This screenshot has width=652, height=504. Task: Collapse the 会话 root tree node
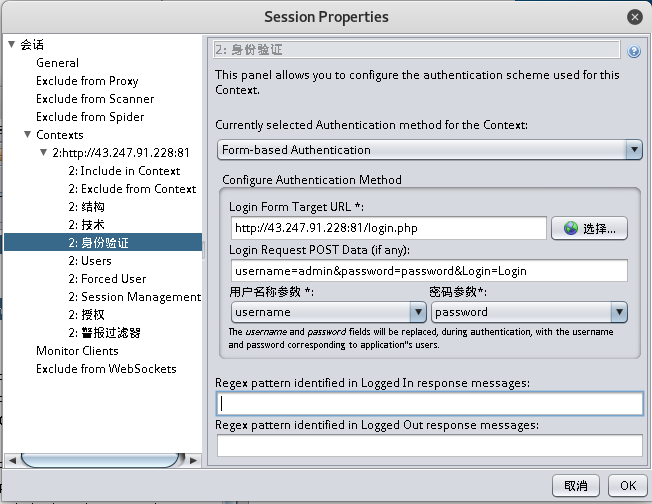[x=12, y=44]
